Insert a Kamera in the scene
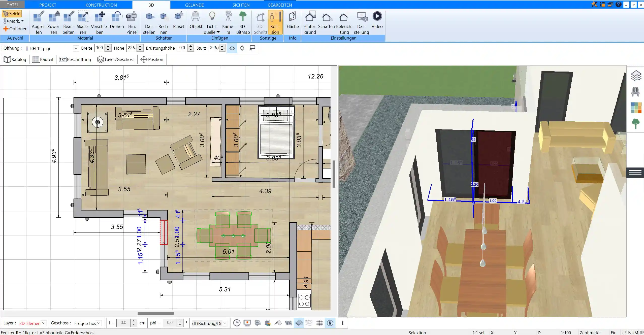 pyautogui.click(x=228, y=22)
